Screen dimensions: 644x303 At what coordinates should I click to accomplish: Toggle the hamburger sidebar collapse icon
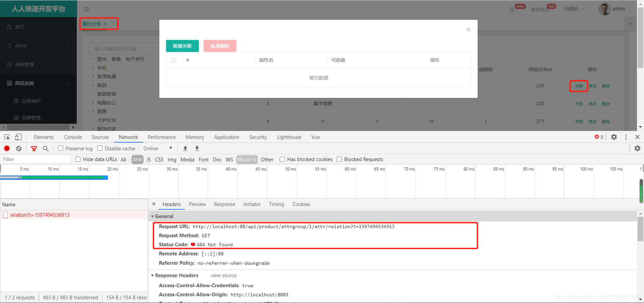pyautogui.click(x=87, y=9)
